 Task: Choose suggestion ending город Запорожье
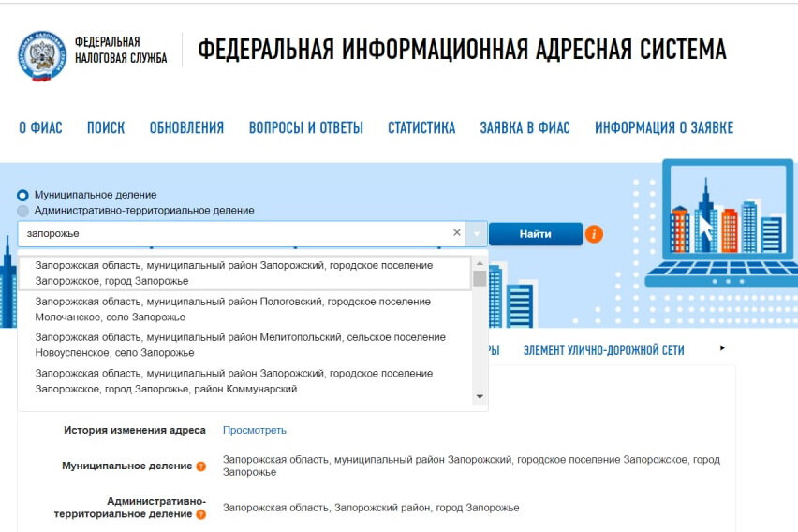244,273
